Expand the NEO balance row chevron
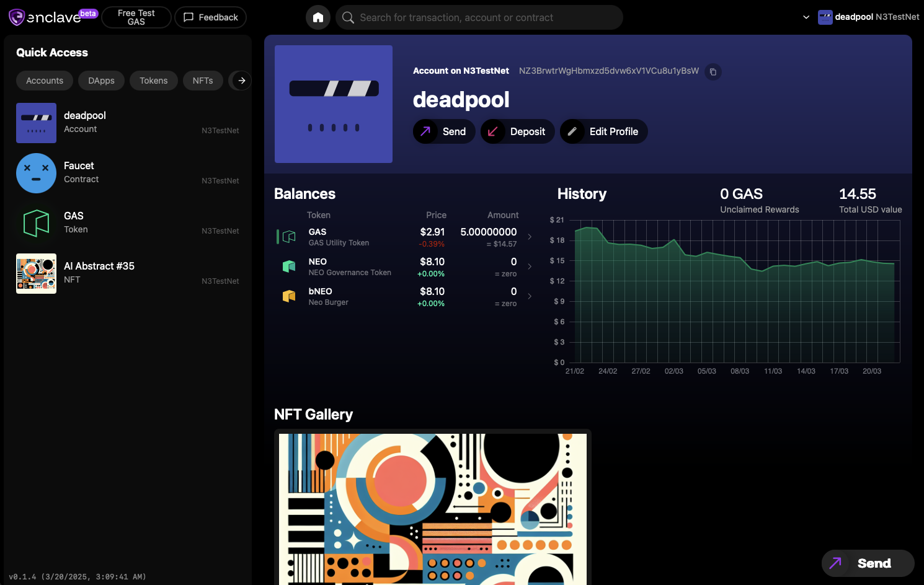The image size is (924, 585). coord(530,266)
